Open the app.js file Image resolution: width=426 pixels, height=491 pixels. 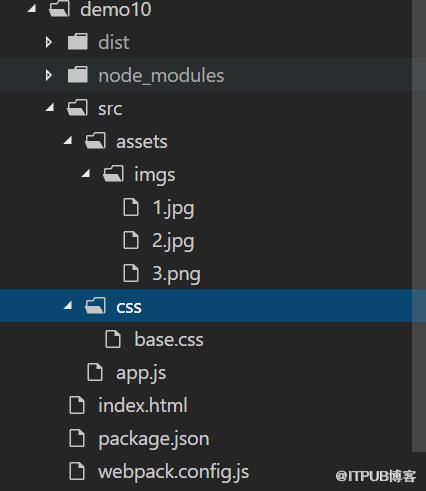pyautogui.click(x=141, y=373)
